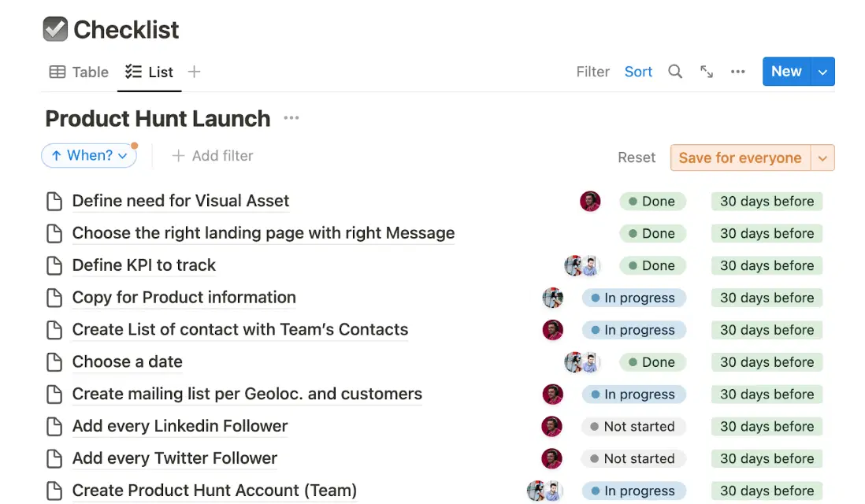Screen dimensions: 865x504
Task: Click the plus icon to add view
Action: (195, 72)
